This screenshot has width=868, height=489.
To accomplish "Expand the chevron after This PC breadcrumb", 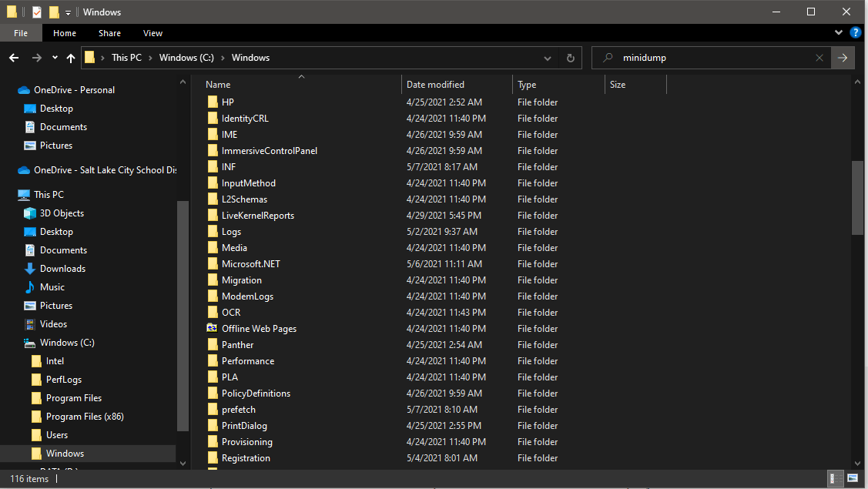I will [x=150, y=58].
